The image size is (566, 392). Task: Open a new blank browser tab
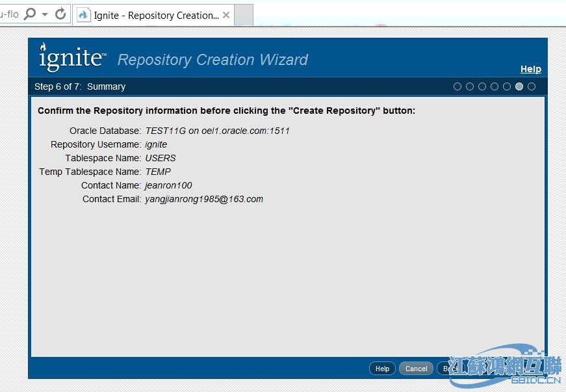[244, 15]
